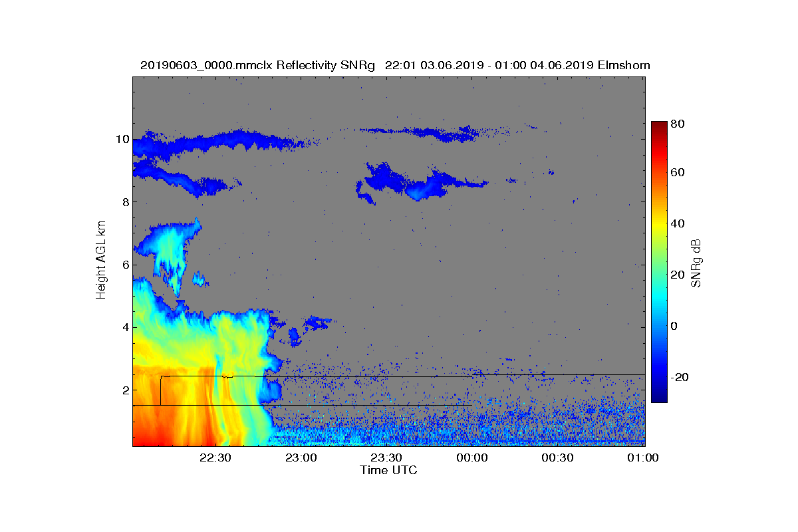The width and height of the screenshot is (798, 532).
Task: Click the 6 km height tick label
Action: (125, 265)
